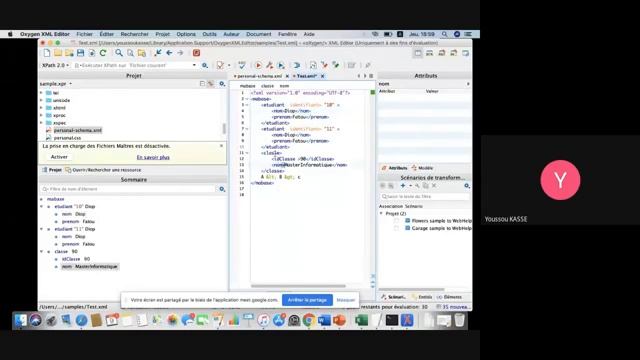Open Microsoft Word from the Dock
Image resolution: width=640 pixels, height=360 pixels.
click(x=324, y=320)
